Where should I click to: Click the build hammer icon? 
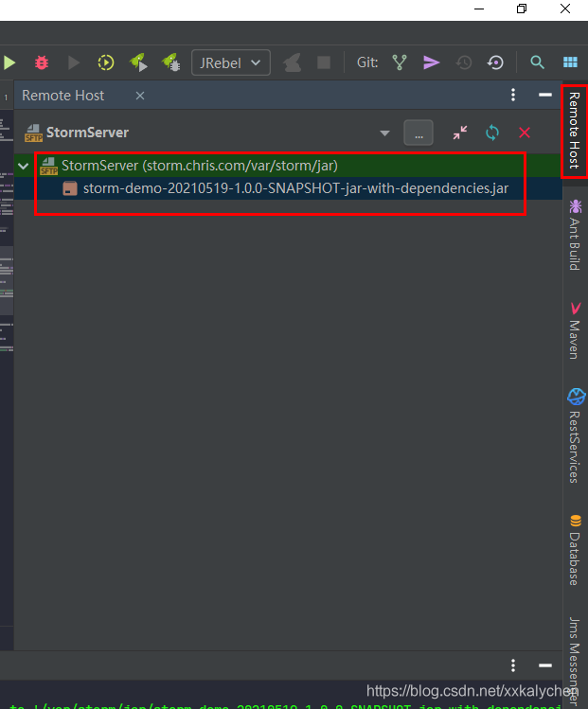pyautogui.click(x=293, y=62)
